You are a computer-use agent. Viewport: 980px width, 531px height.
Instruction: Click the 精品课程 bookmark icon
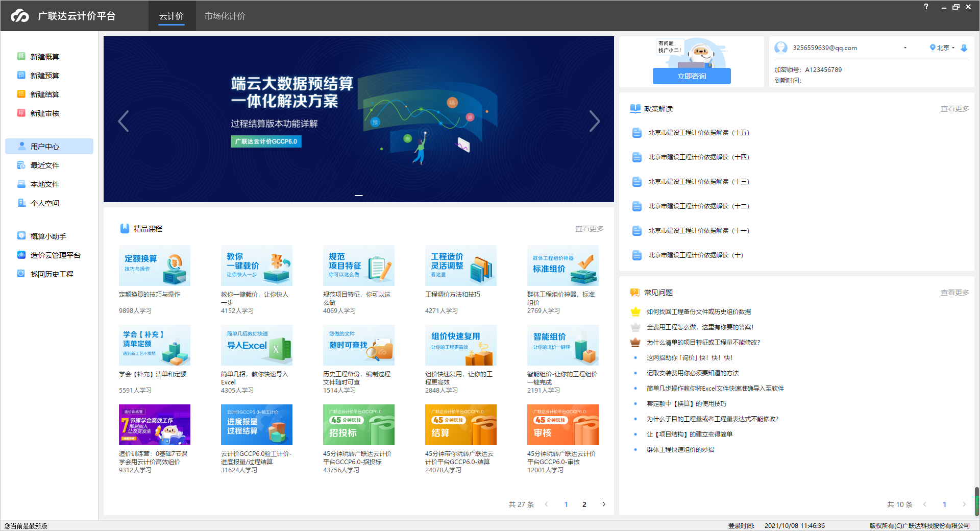tap(125, 228)
